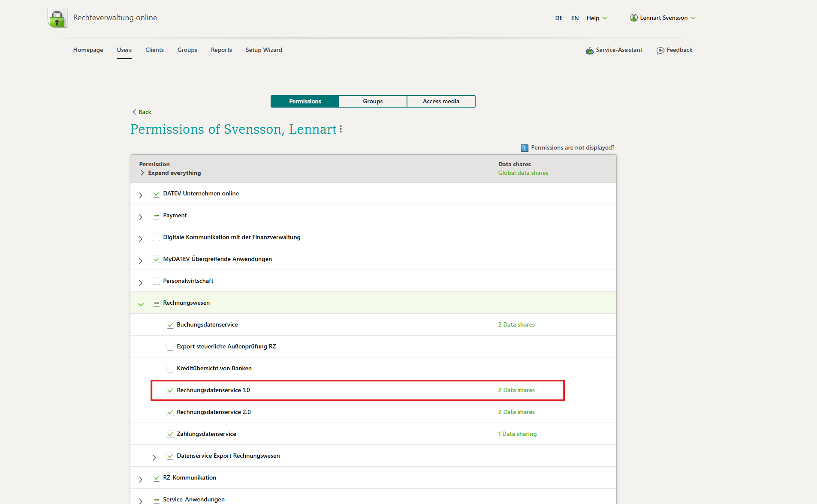The width and height of the screenshot is (817, 504).
Task: Click the user avatar icon for Lennart Svensson
Action: 633,18
